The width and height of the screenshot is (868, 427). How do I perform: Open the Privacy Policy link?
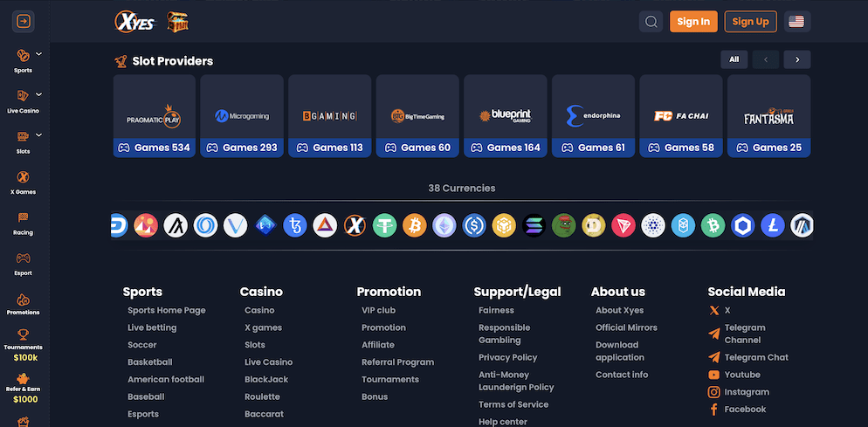(508, 357)
